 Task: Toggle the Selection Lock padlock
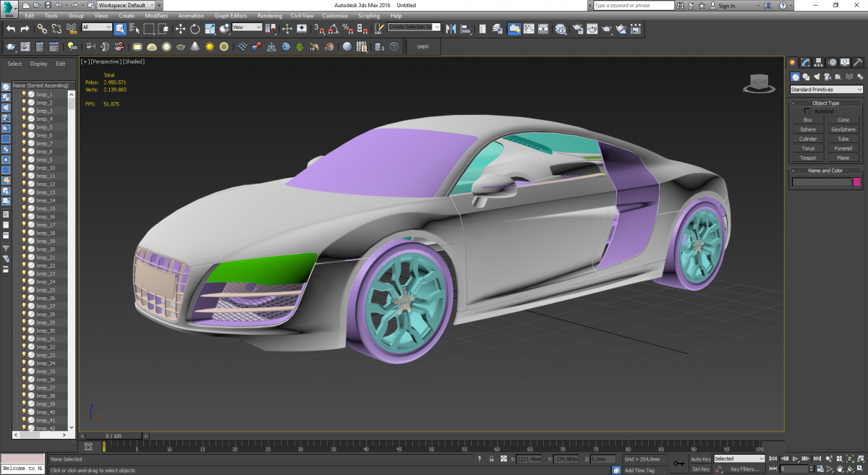tap(492, 459)
